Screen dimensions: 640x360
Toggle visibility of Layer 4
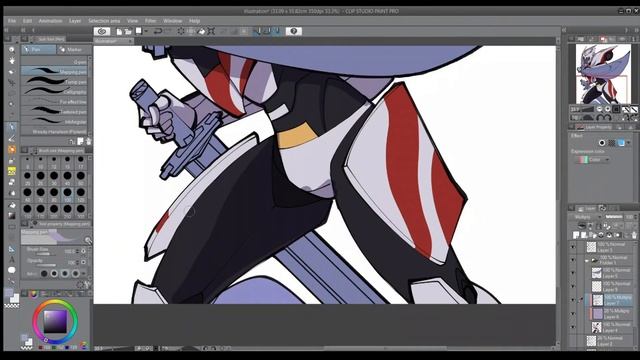click(x=573, y=327)
